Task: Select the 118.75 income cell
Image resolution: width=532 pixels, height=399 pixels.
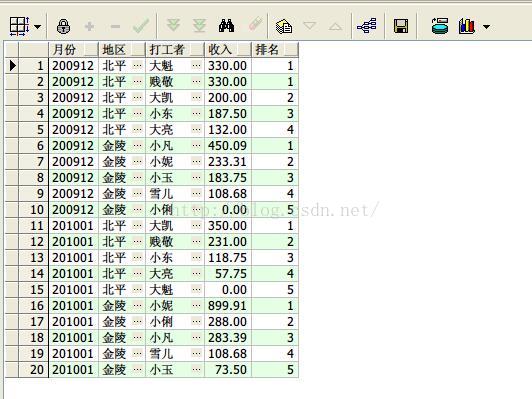Action: 228,258
